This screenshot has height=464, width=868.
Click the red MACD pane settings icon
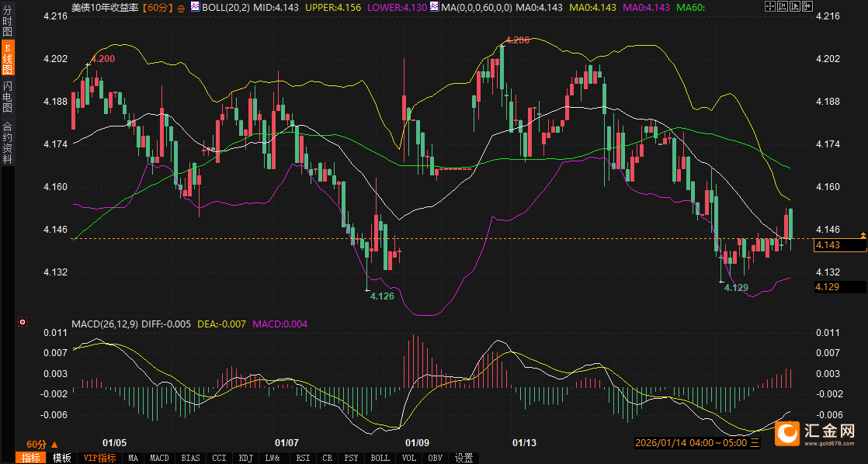[23, 322]
